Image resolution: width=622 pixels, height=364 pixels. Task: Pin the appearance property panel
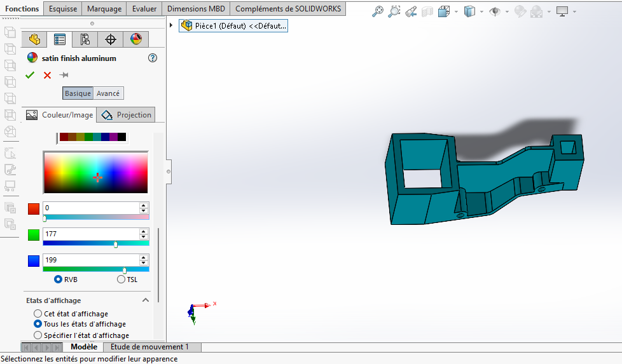[64, 76]
